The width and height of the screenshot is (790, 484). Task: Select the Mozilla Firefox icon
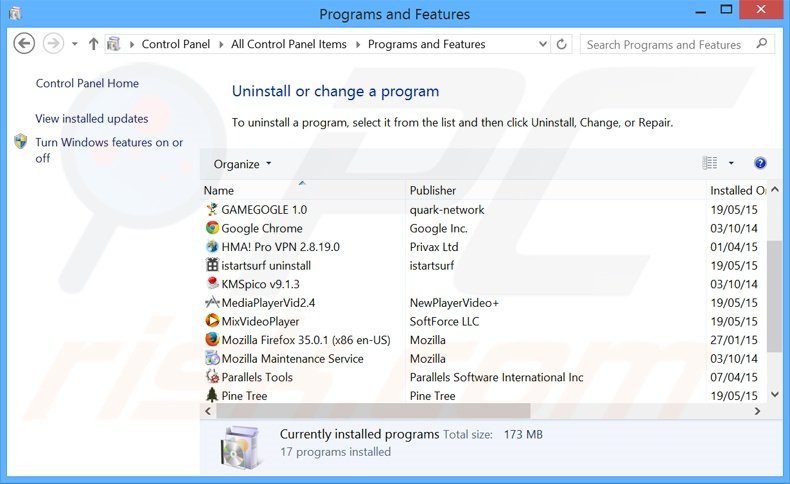click(212, 339)
